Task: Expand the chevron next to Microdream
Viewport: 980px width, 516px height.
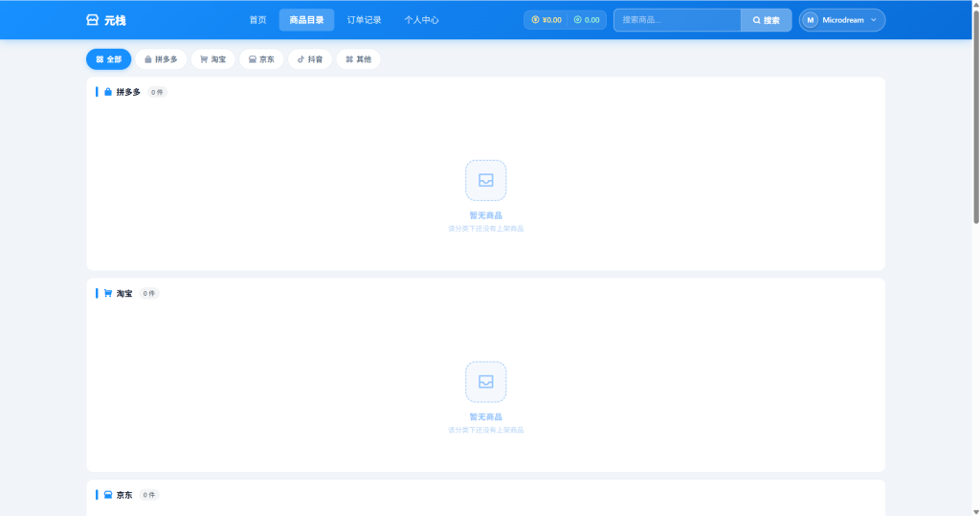Action: pos(874,20)
